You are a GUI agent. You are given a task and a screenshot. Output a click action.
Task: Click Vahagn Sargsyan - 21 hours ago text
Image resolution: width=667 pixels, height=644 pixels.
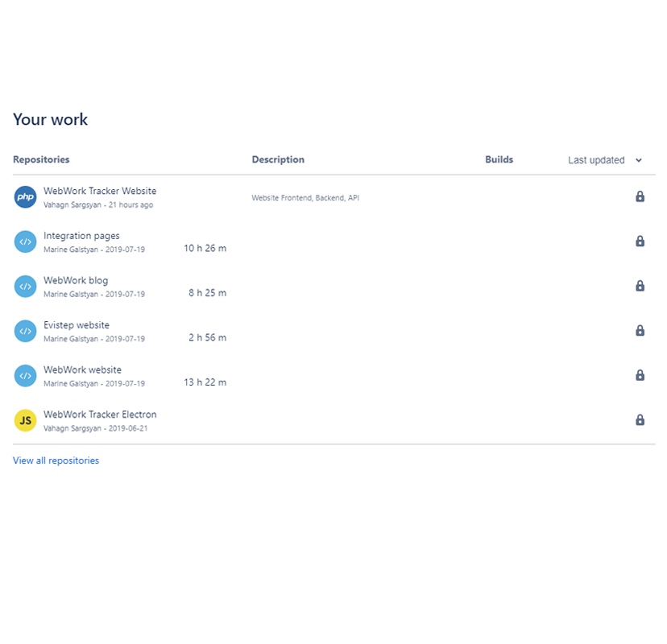click(x=98, y=205)
